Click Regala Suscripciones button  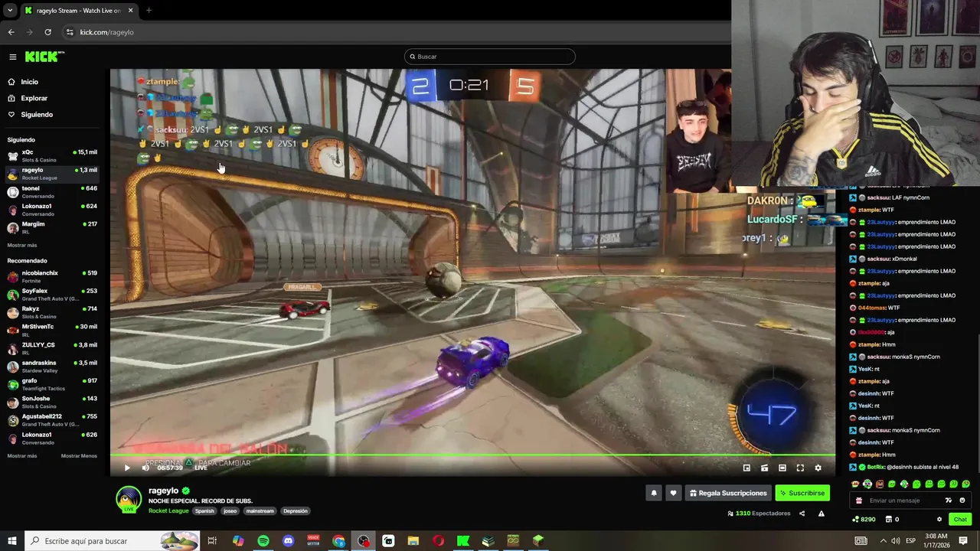[728, 493]
